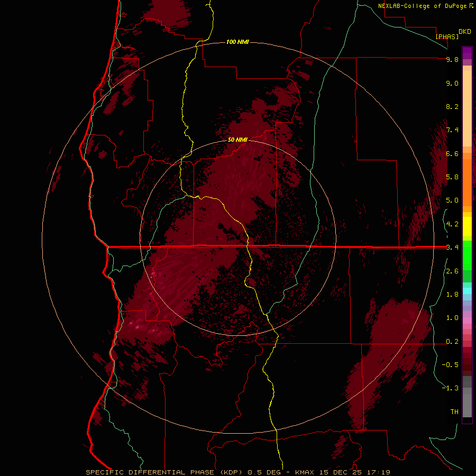Image resolution: width=476 pixels, height=476 pixels.
Task: Click the yellow color bar segment beside 4.2
Action: (467, 226)
